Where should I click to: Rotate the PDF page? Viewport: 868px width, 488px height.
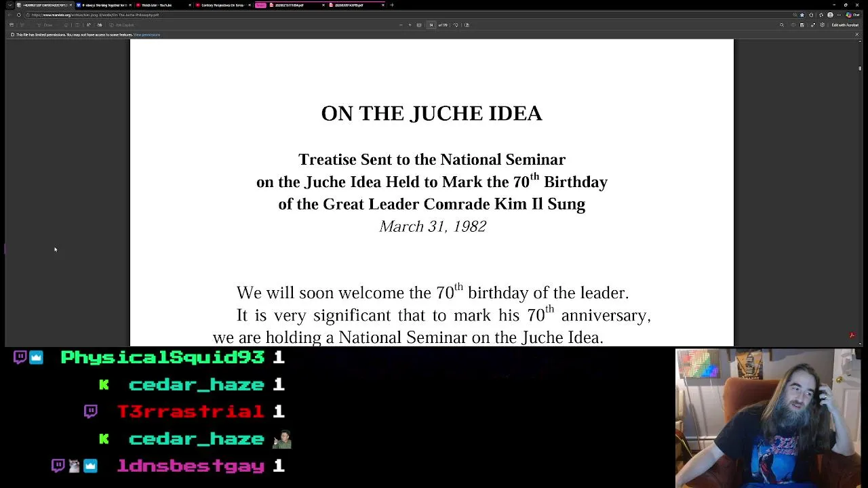pos(456,25)
